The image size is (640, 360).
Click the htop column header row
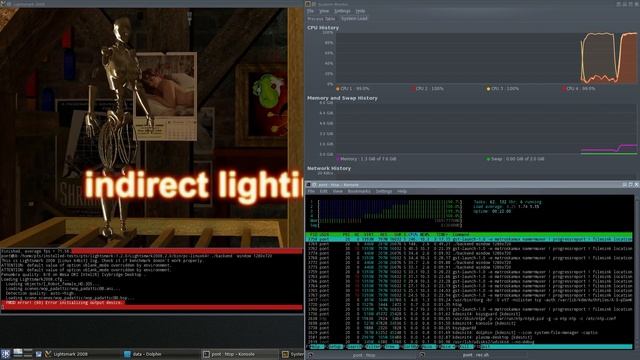469,235
